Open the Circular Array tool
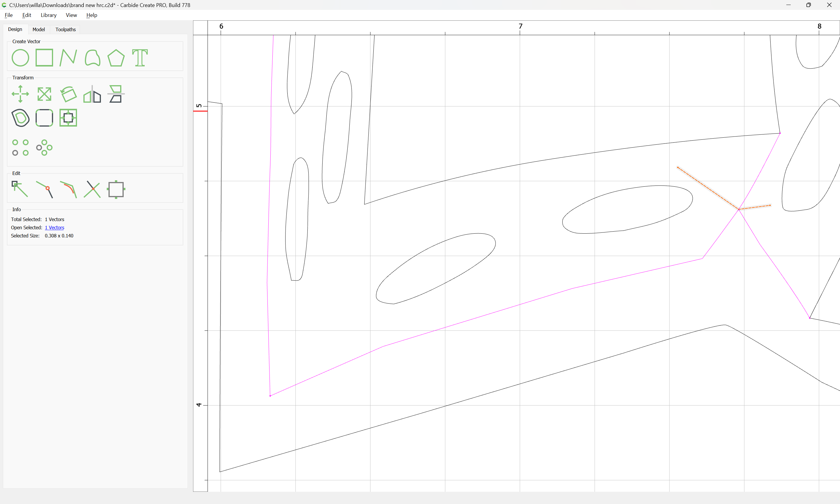 click(x=44, y=148)
